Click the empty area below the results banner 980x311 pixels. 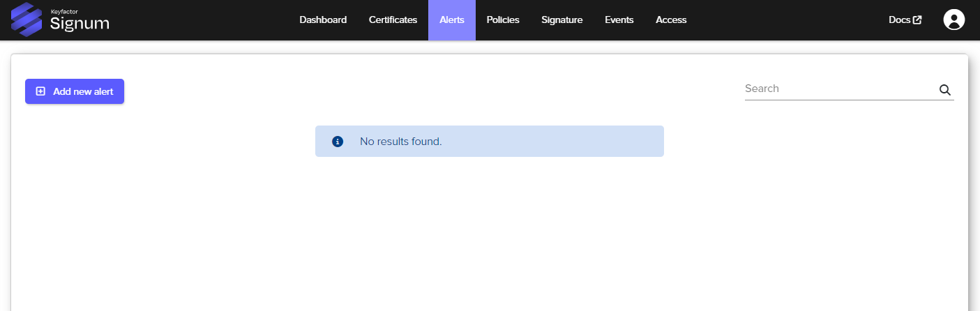(489, 230)
